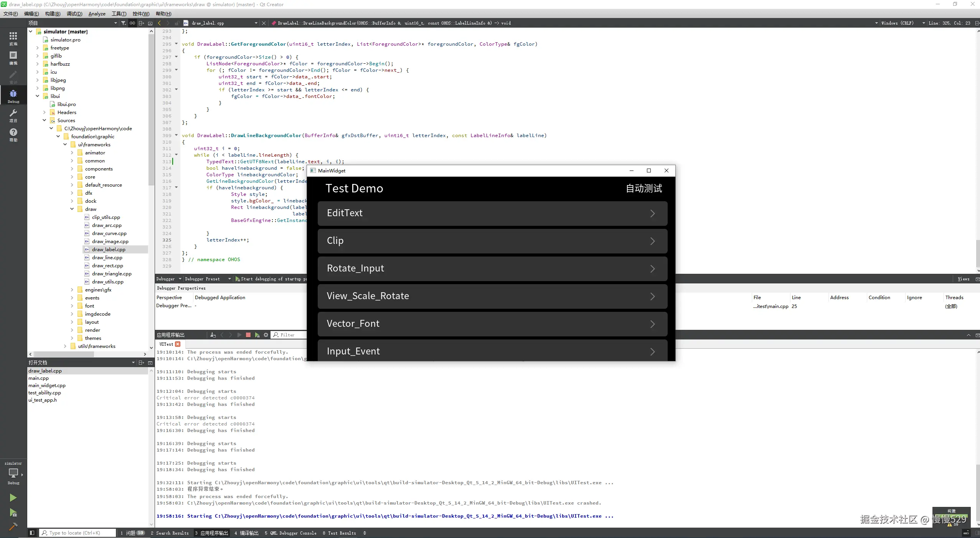Click the Build hammer icon
This screenshot has width=980, height=538.
pyautogui.click(x=13, y=526)
